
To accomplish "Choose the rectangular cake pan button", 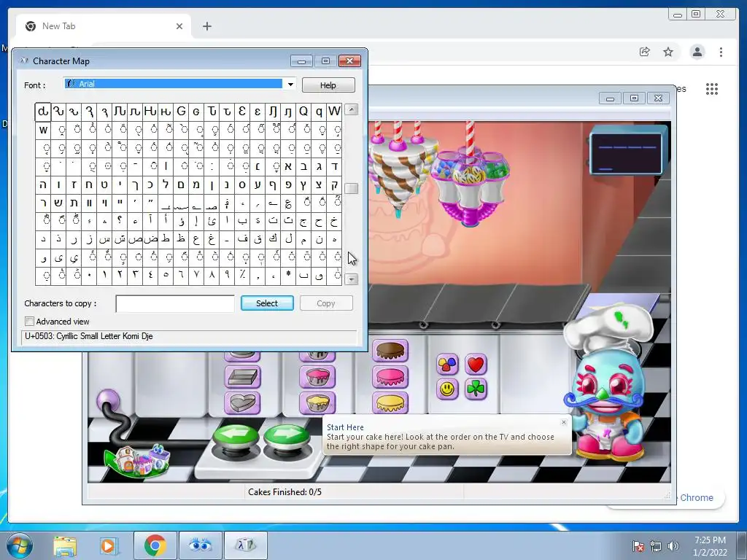I will tap(242, 378).
